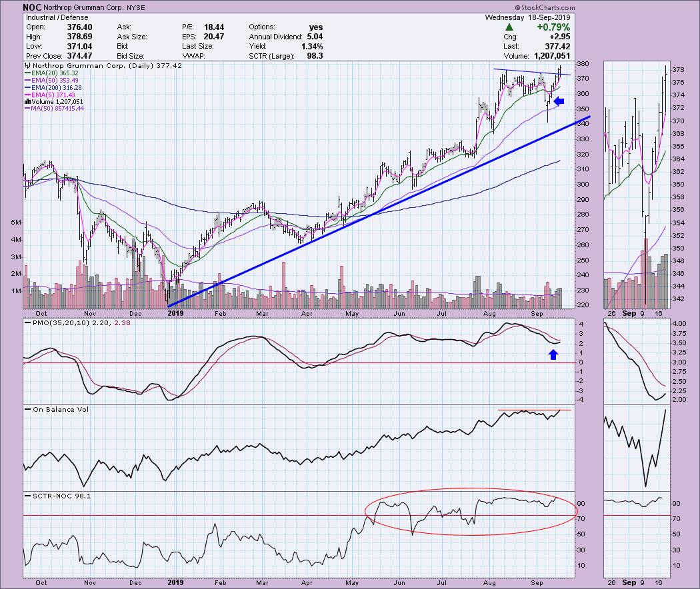Select the EPS value 20.47
Image resolution: width=700 pixels, height=589 pixels.
coord(214,37)
